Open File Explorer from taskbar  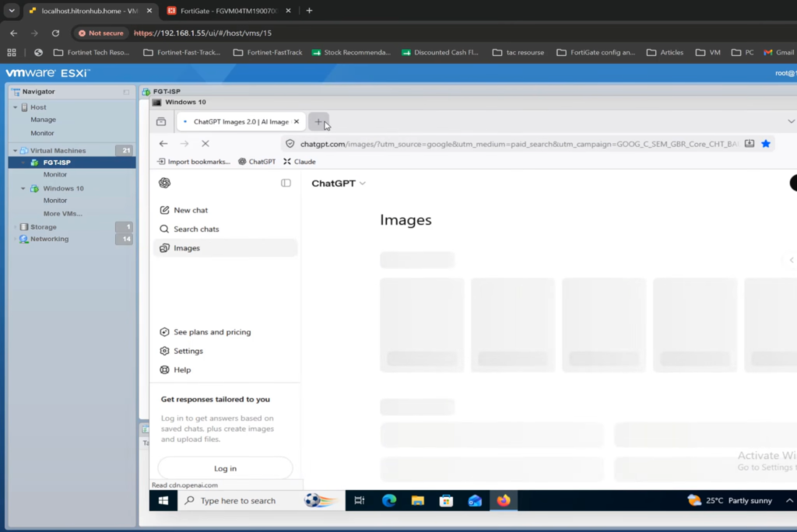pos(418,501)
